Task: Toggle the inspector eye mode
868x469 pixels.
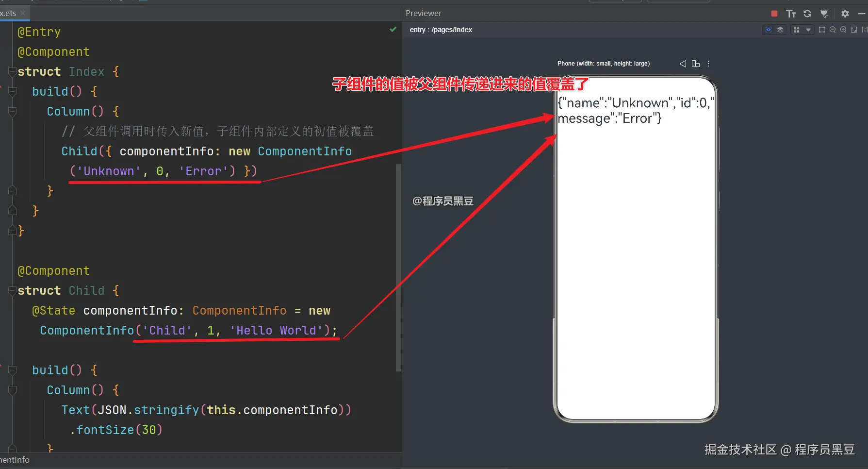Action: [x=769, y=30]
